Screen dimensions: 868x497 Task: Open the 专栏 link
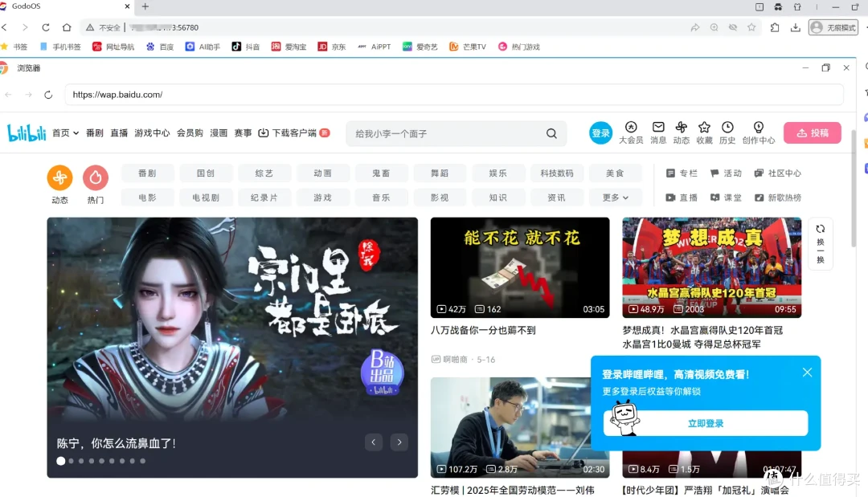pos(682,173)
